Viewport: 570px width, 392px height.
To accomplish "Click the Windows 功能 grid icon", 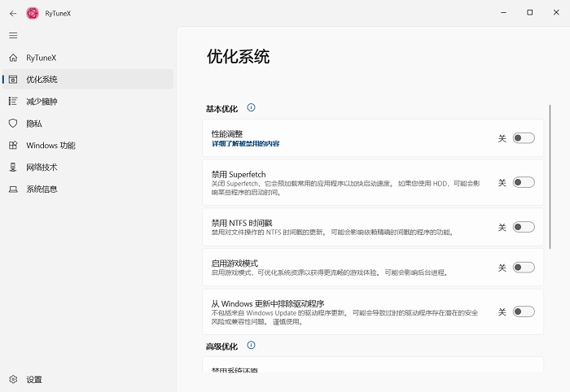I will [13, 146].
